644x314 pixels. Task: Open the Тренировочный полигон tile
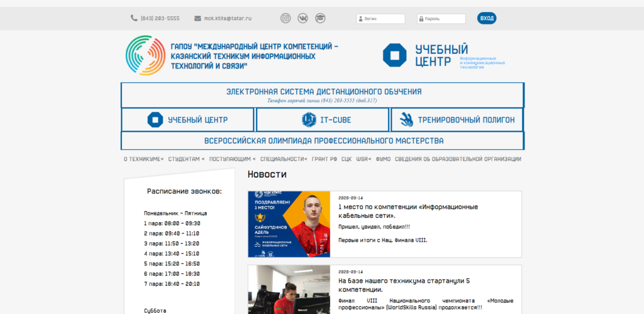pyautogui.click(x=457, y=120)
